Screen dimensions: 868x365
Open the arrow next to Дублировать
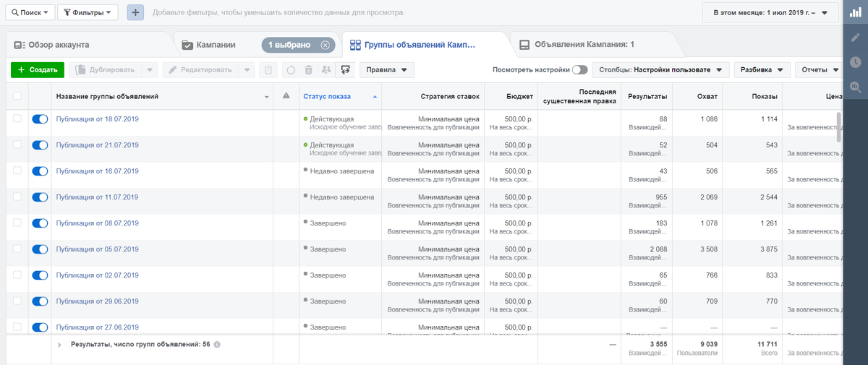(149, 70)
